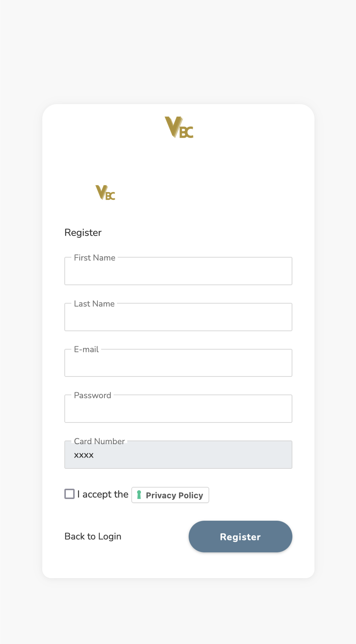
Task: Click the Register heading text
Action: [83, 233]
